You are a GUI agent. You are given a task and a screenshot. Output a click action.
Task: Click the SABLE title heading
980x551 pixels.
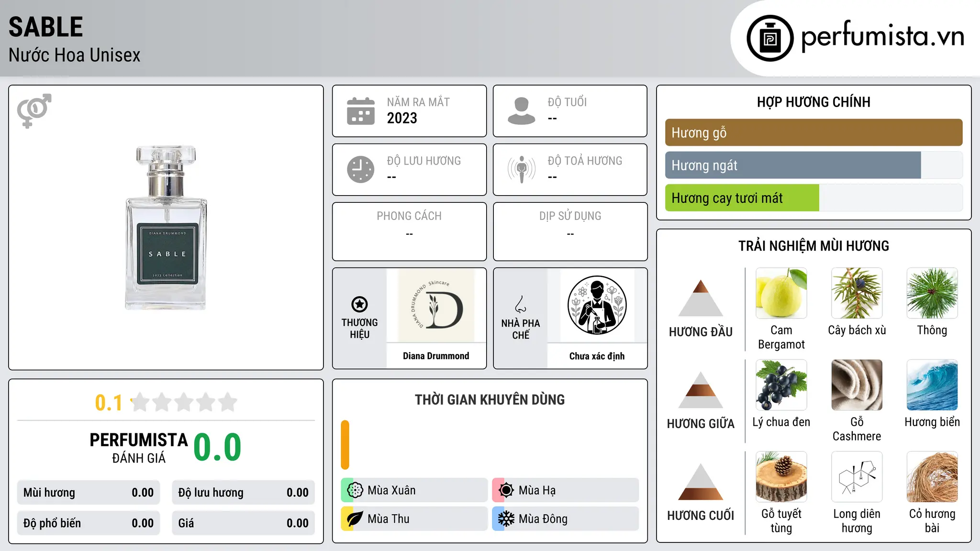[x=46, y=27]
